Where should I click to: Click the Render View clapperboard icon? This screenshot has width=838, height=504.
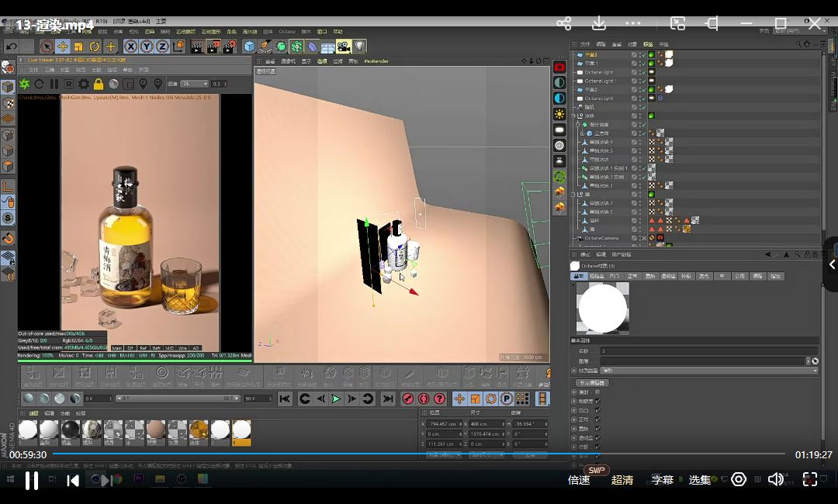coord(197,47)
